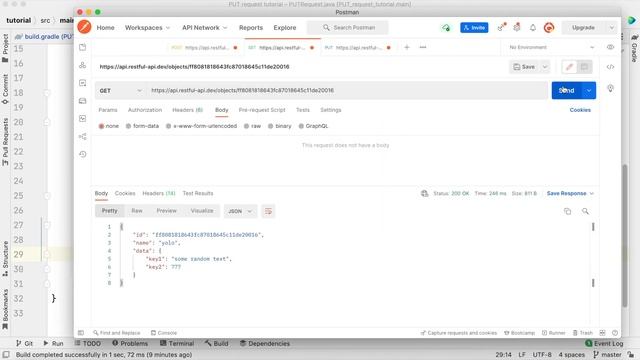Switch to the request Headers tab

[x=188, y=110]
